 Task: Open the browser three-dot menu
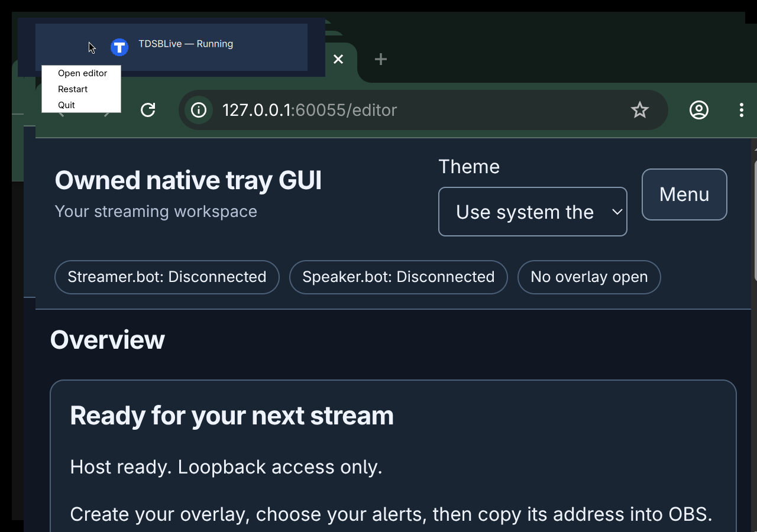pyautogui.click(x=742, y=110)
